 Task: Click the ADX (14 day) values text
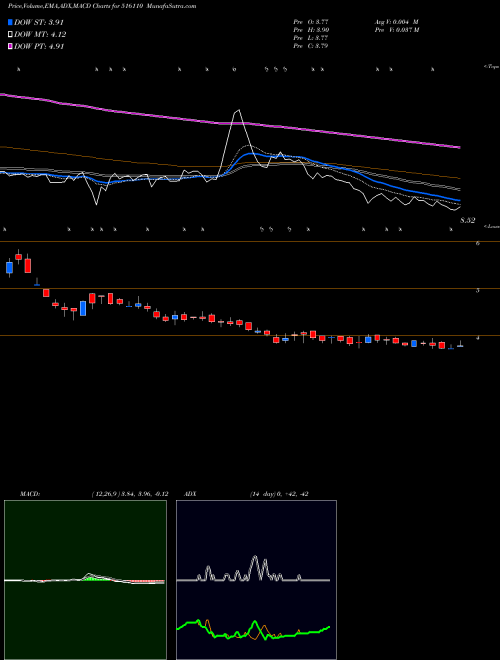pyautogui.click(x=279, y=494)
